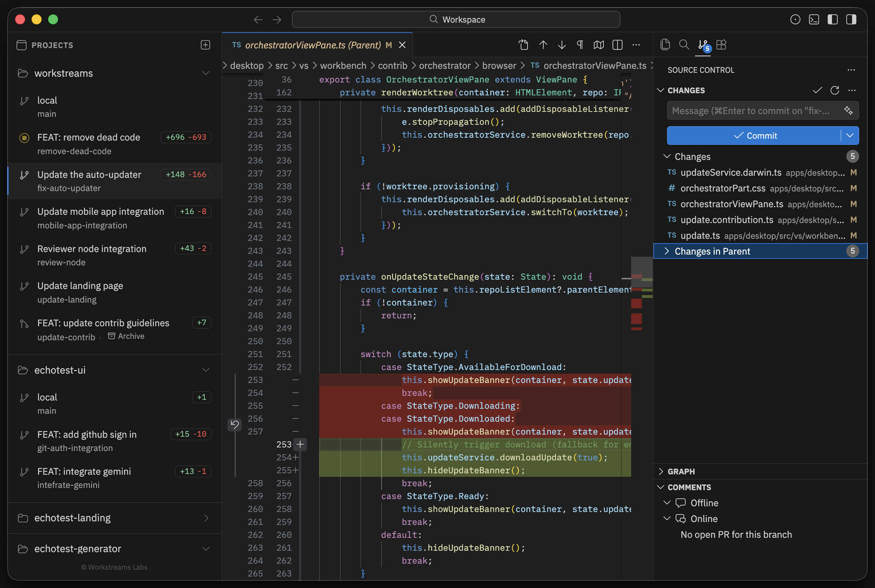Collapse the workstreams project section
Image resolution: width=875 pixels, height=588 pixels.
coord(206,73)
